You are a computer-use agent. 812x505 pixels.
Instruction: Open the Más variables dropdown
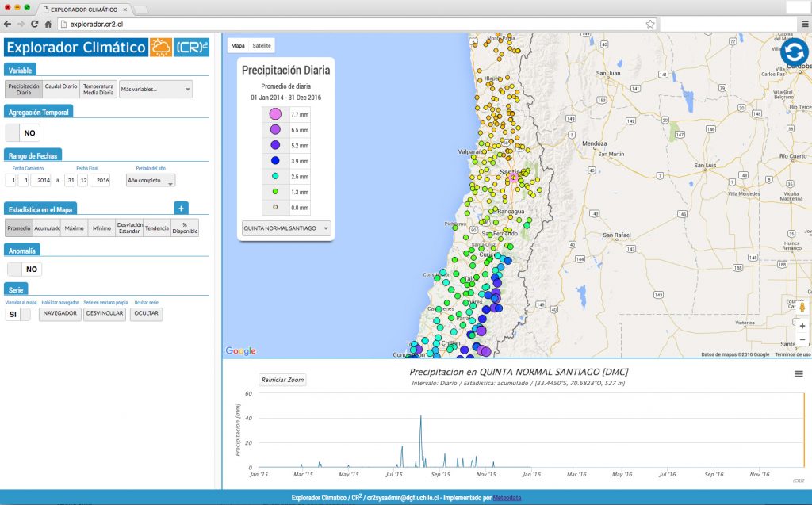click(x=155, y=89)
